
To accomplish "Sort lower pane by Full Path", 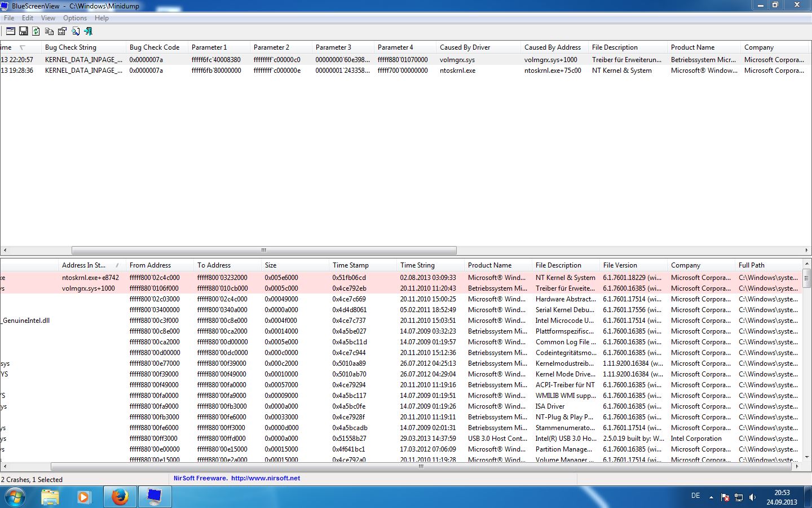I will [768, 265].
